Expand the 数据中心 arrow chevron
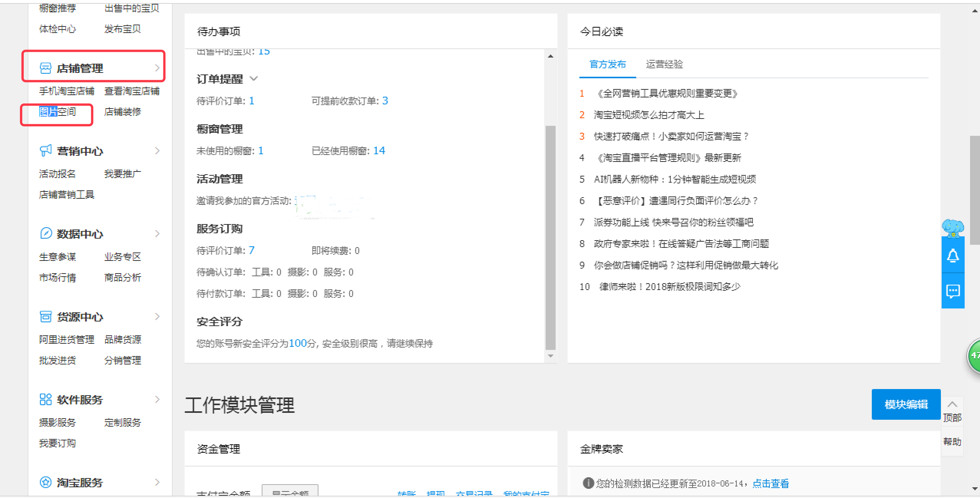Viewport: 980px width, 498px height. [157, 234]
